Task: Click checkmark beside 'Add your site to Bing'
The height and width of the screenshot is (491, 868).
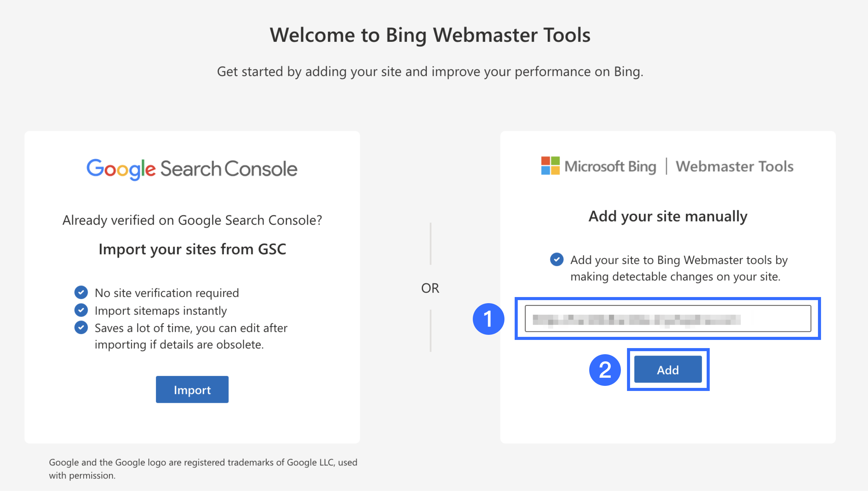Action: click(x=557, y=259)
